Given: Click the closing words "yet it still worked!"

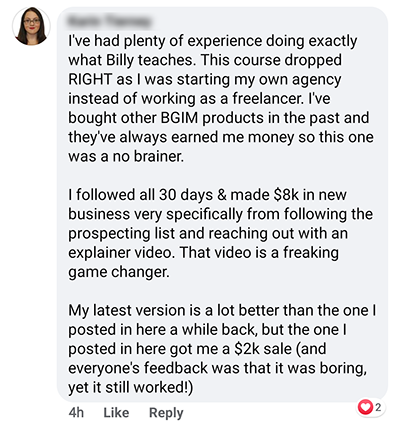Looking at the screenshot, I should tap(130, 388).
